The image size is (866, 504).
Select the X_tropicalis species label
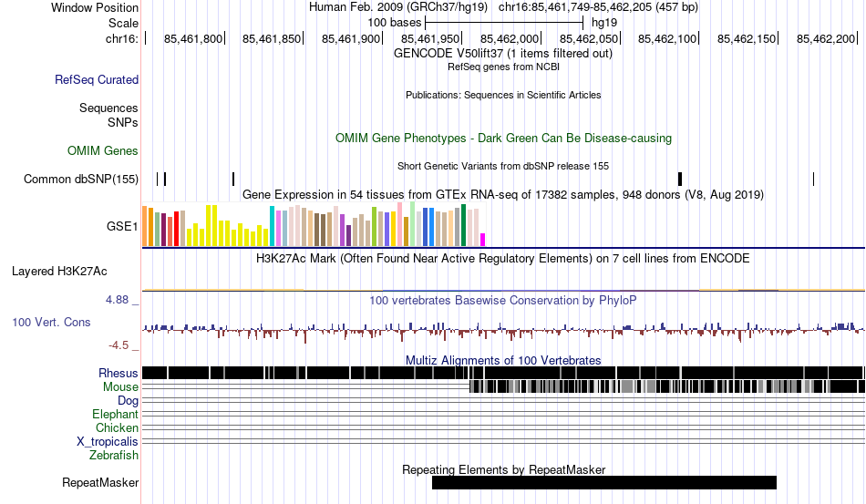[x=108, y=442]
